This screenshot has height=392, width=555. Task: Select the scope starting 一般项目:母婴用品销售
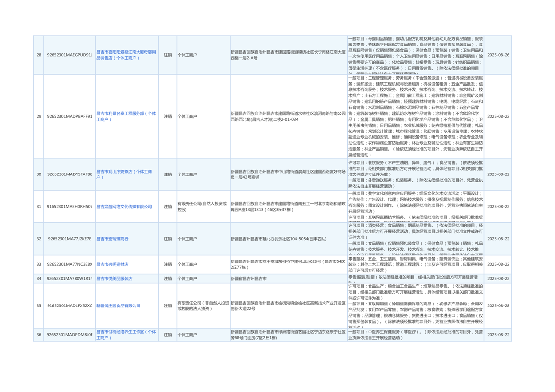pos(416,55)
